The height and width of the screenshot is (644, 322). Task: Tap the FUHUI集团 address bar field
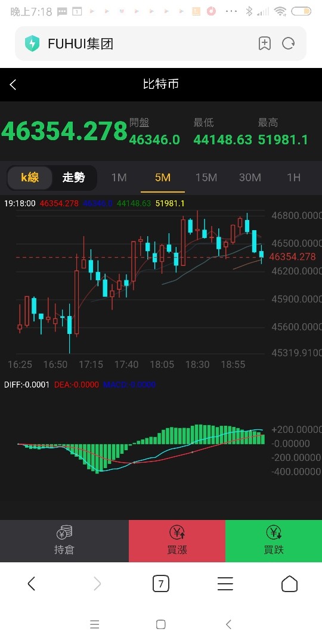(160, 44)
